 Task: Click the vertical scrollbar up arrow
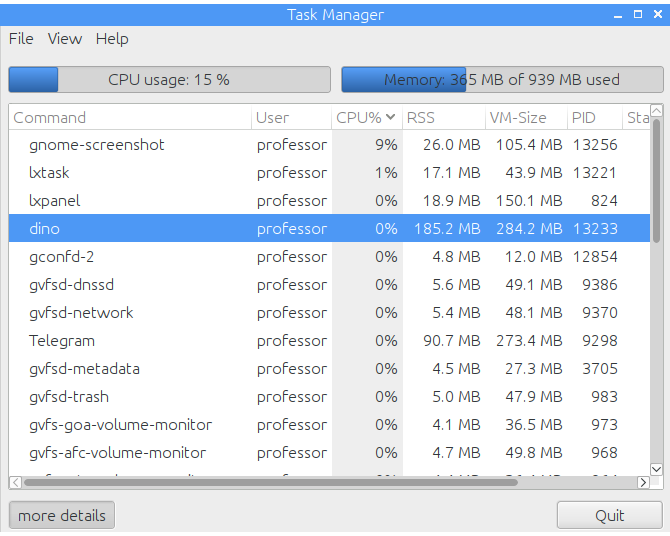[656, 110]
